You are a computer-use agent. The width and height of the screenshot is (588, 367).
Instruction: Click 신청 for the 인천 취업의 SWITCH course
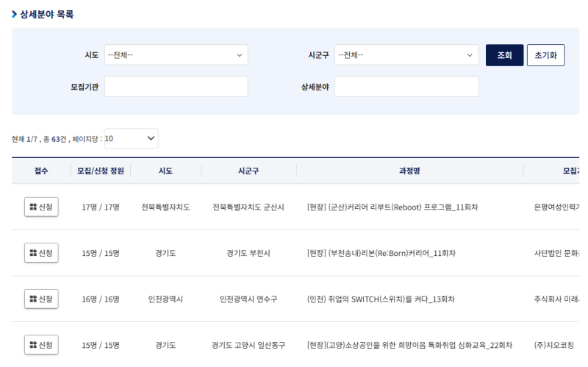(41, 299)
